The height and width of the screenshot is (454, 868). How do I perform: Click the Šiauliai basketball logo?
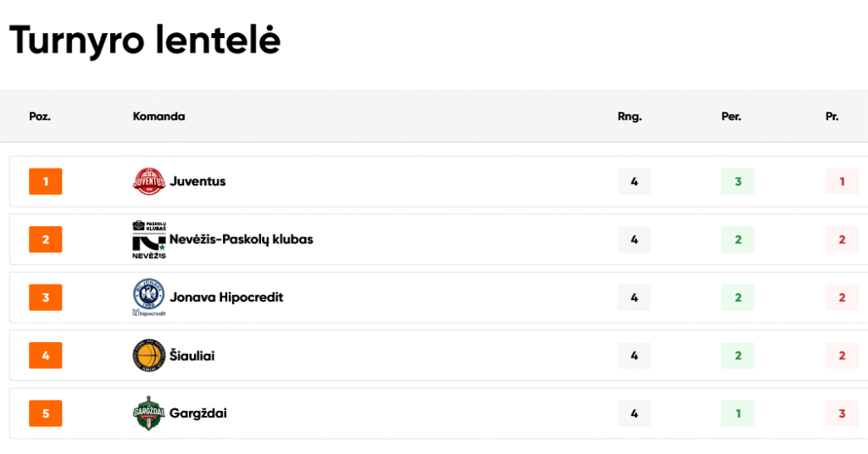tap(148, 356)
